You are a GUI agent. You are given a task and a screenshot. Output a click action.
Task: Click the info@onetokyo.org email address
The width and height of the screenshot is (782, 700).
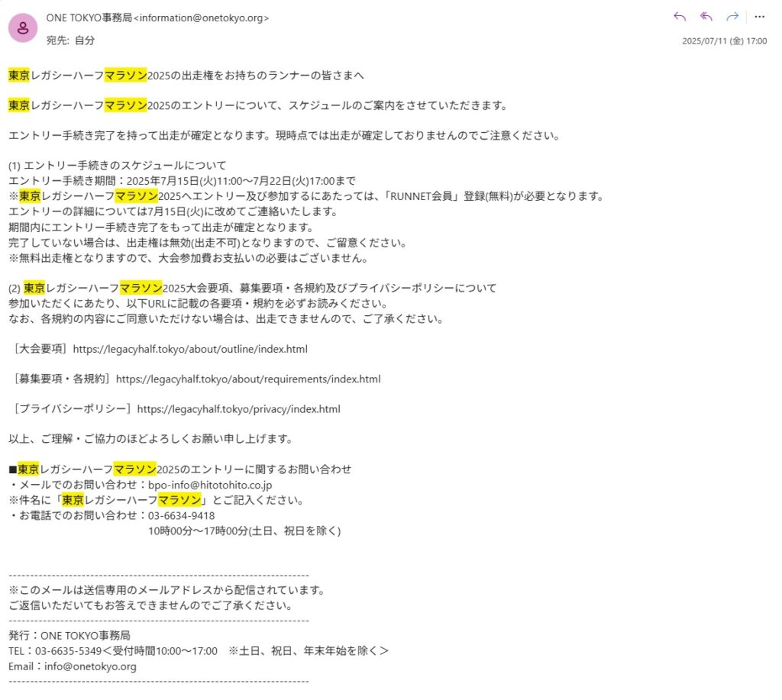(90, 666)
